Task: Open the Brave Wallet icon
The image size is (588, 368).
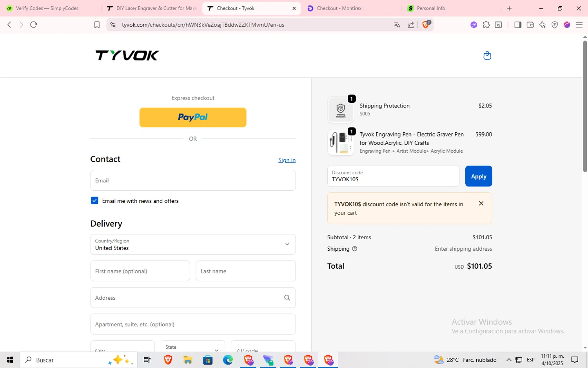Action: click(x=530, y=25)
